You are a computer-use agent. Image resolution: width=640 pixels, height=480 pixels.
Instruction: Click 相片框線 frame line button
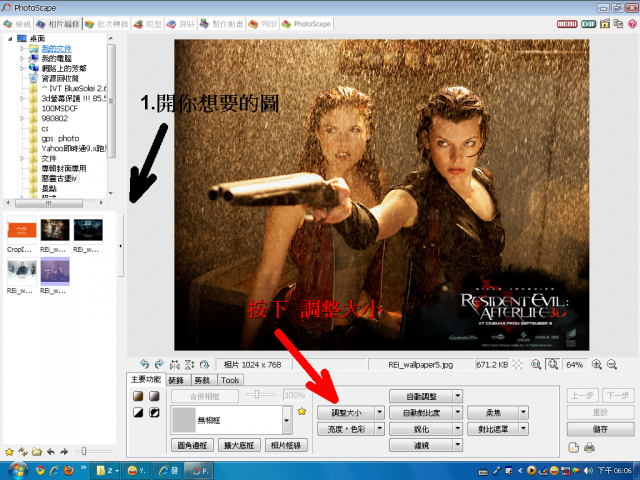(x=286, y=445)
